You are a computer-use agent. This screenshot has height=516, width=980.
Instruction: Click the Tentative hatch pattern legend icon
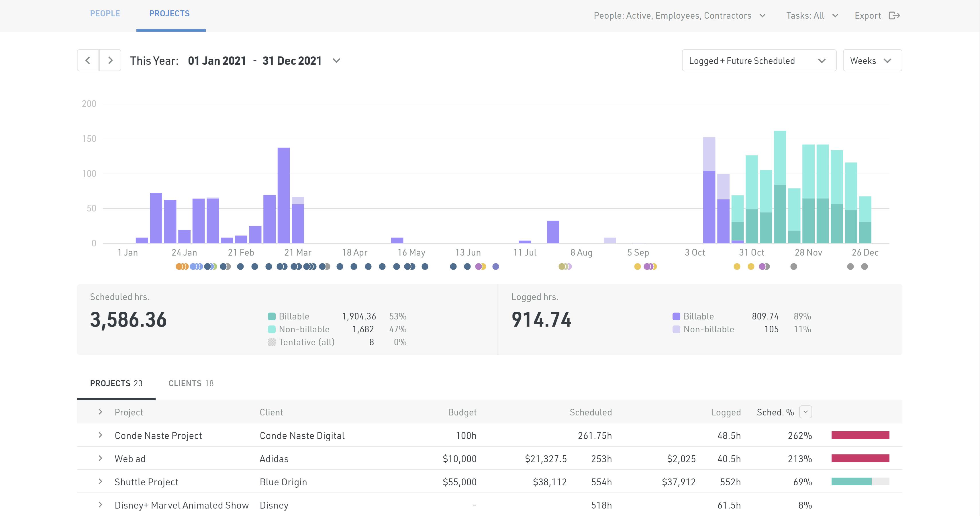click(x=272, y=342)
